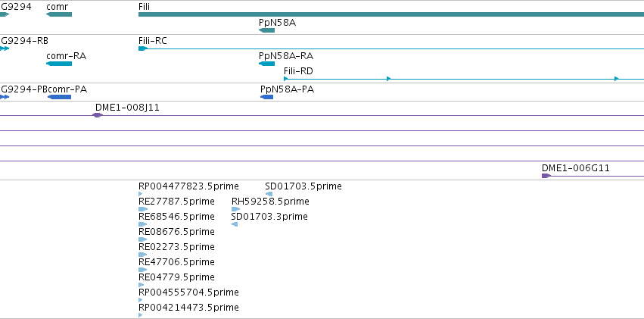
Task: Click the PpN58A-RA transcript glyph
Action: (x=266, y=64)
